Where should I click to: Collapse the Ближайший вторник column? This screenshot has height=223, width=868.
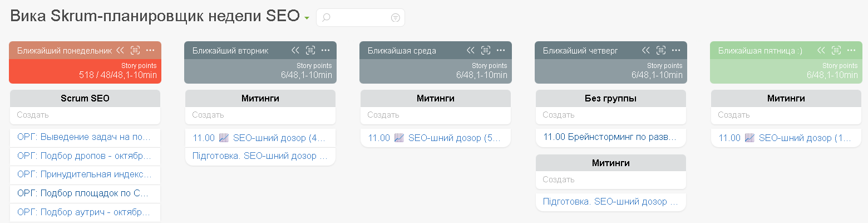coord(295,50)
